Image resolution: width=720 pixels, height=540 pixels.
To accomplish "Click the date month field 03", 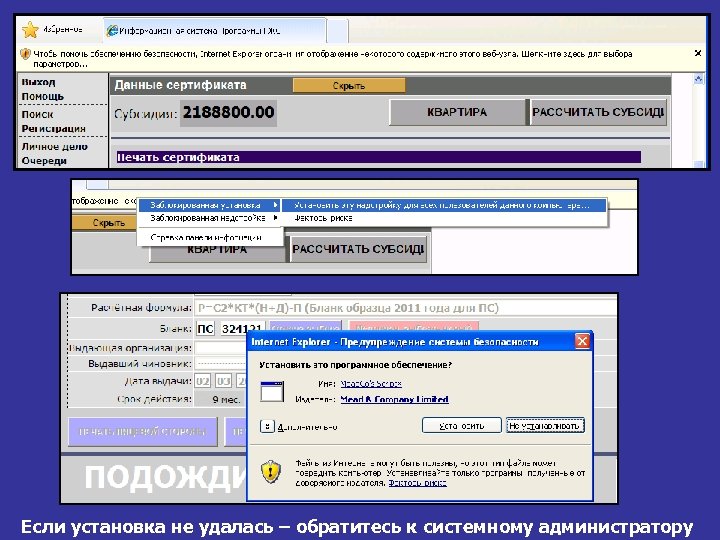I will [224, 381].
